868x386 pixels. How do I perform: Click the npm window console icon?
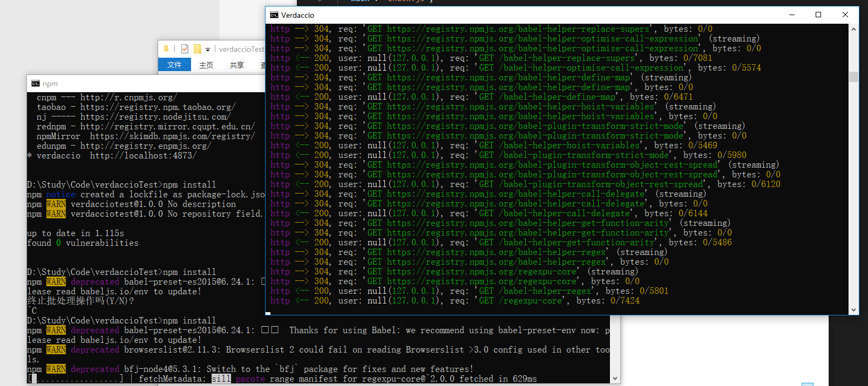[x=36, y=84]
